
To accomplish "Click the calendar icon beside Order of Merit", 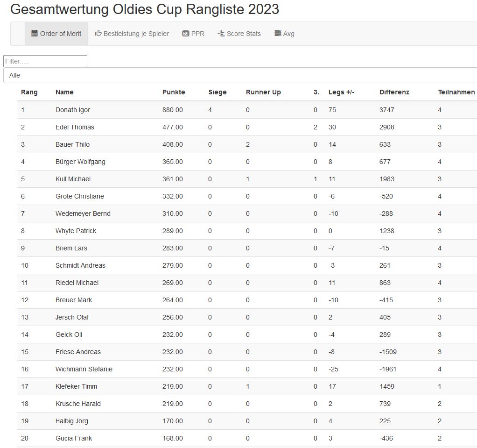I will point(35,34).
